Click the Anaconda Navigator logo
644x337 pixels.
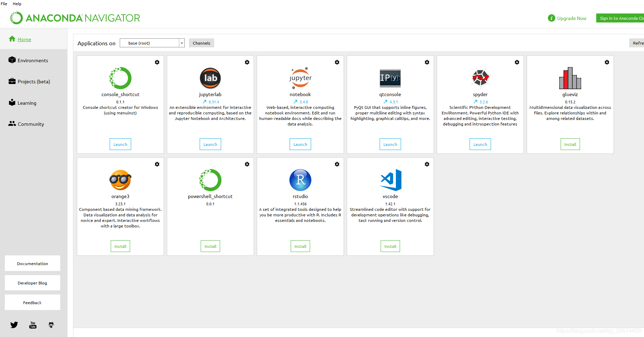click(x=75, y=18)
